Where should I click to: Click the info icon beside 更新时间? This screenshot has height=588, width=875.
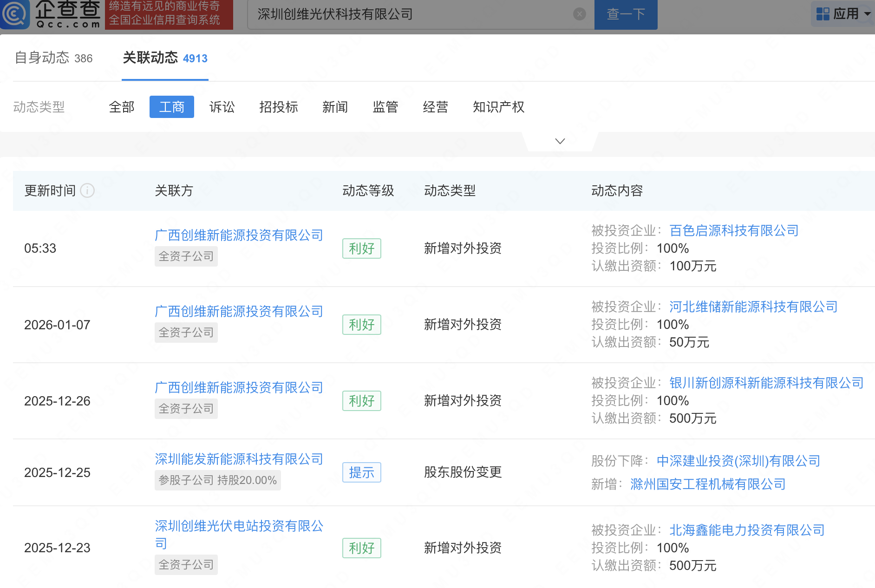pos(88,190)
